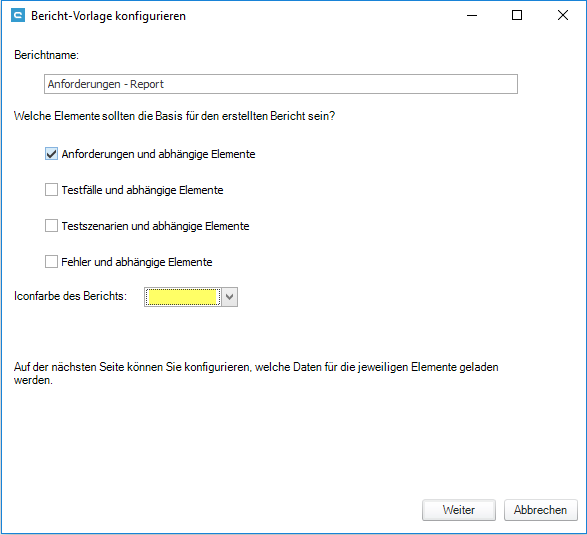
Task: Click the window title "Bericht-Vorlage konfigurieren"
Action: (108, 16)
